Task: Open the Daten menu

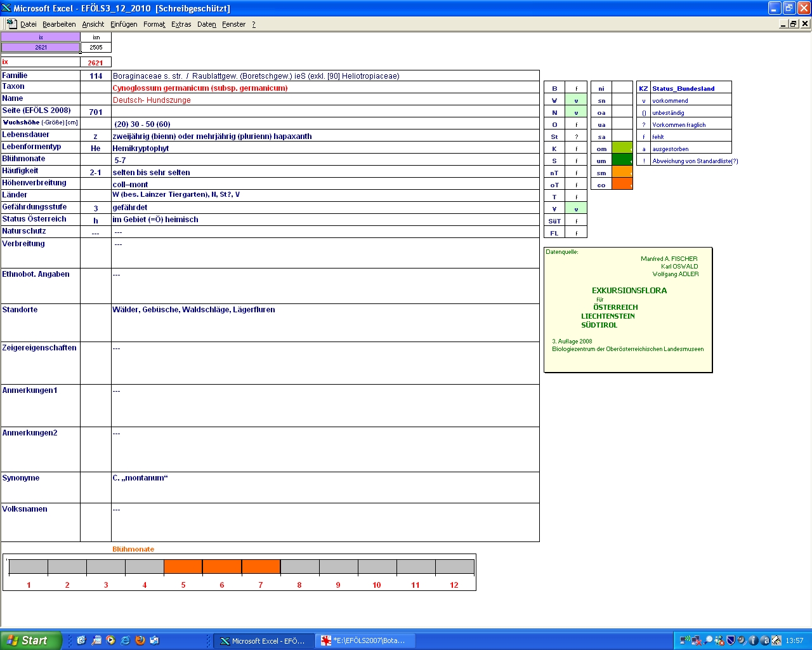Action: pyautogui.click(x=207, y=24)
